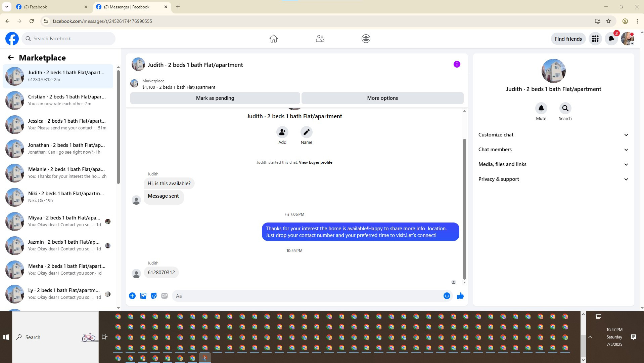Screen dimensions: 644x363
Task: Add people to the chat
Action: coord(282,132)
